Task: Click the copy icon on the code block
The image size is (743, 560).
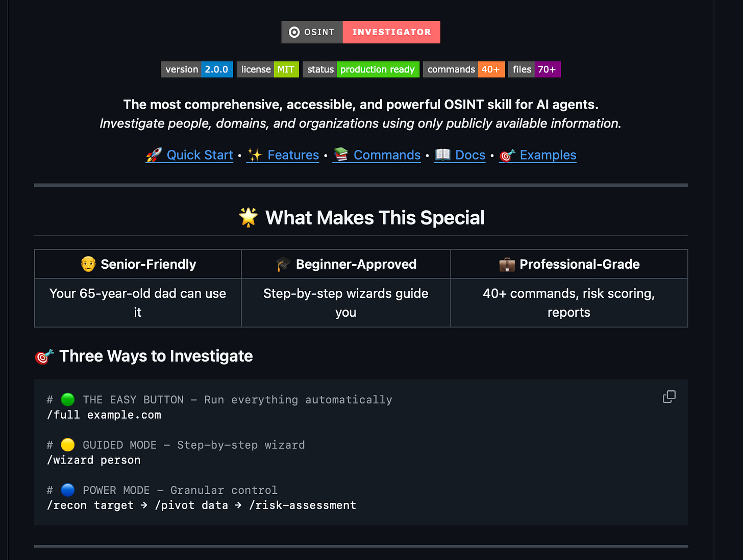Action: [x=669, y=397]
